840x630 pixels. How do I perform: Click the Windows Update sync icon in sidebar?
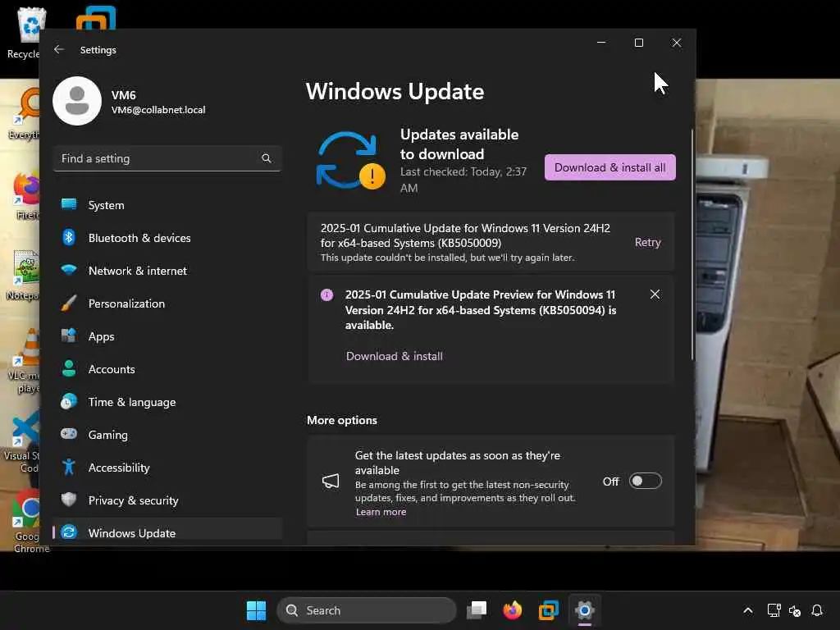pyautogui.click(x=69, y=532)
